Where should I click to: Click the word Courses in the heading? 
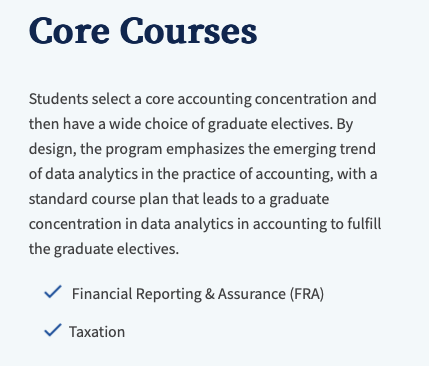click(x=189, y=31)
